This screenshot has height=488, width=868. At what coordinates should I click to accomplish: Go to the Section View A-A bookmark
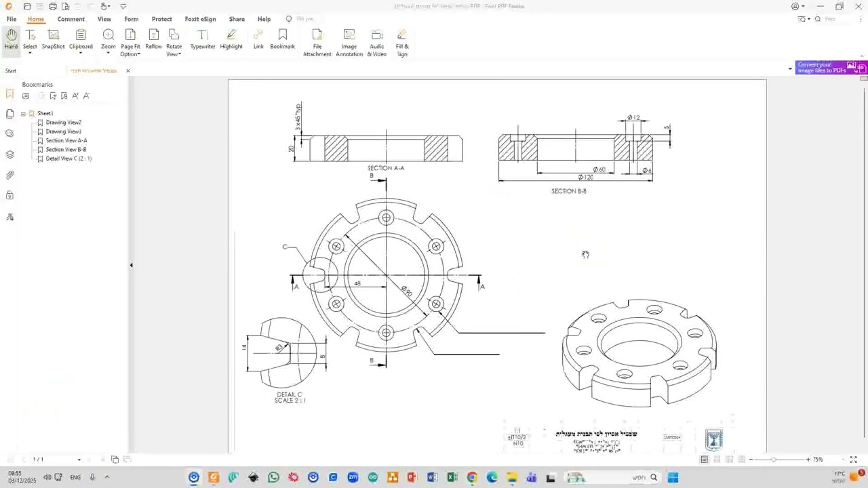tap(66, 140)
